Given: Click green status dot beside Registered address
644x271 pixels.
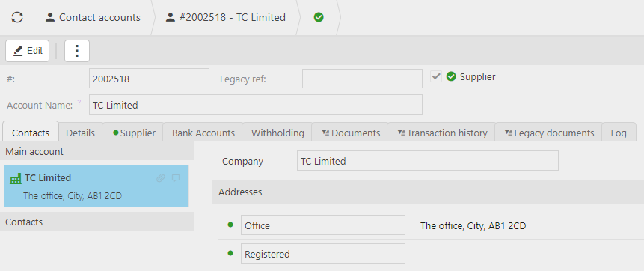Looking at the screenshot, I should tap(230, 253).
